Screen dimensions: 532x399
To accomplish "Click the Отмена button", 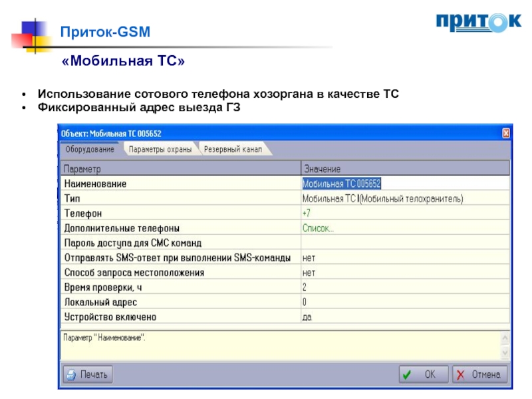I will pyautogui.click(x=479, y=374).
